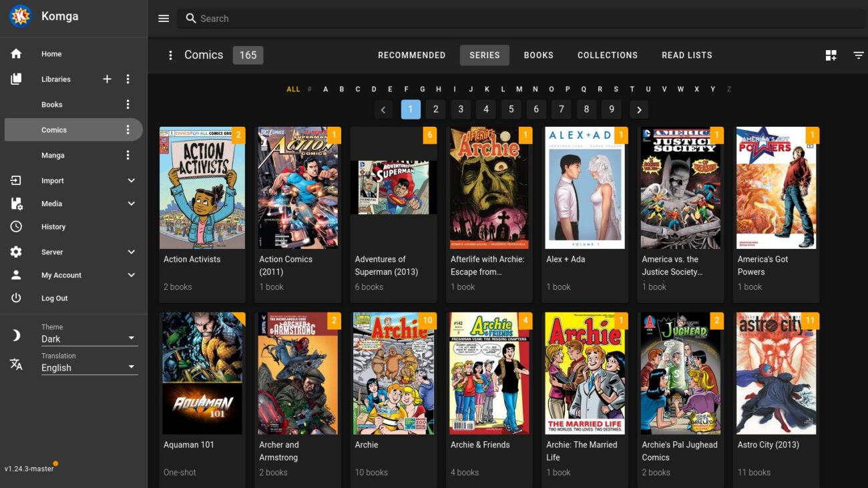Open the Collections tab
This screenshot has width=868, height=488.
608,55
